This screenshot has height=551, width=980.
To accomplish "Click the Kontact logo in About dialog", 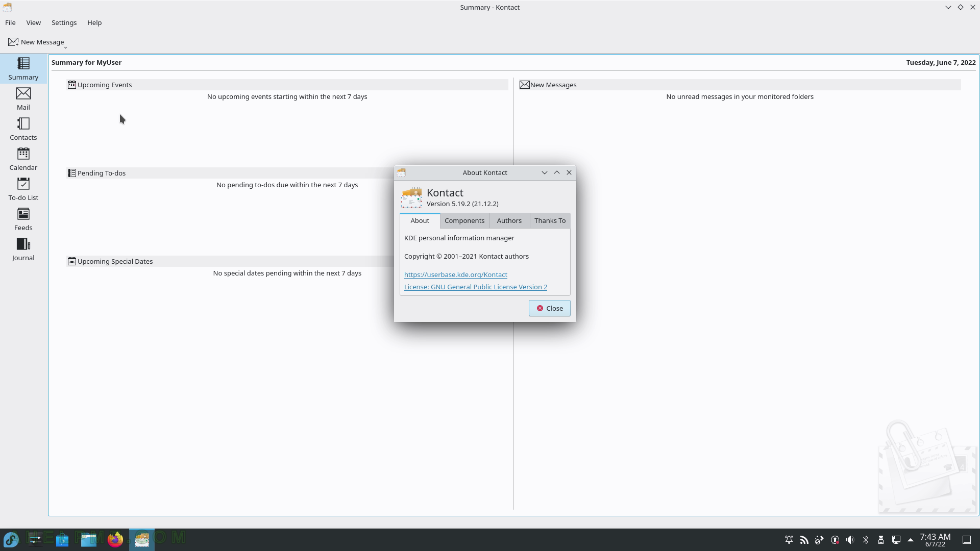I will 411,197.
